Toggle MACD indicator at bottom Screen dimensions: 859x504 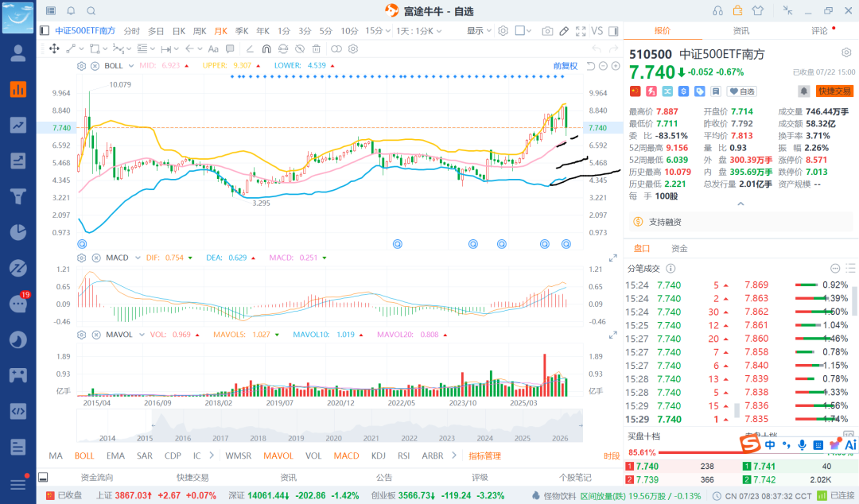tap(346, 456)
